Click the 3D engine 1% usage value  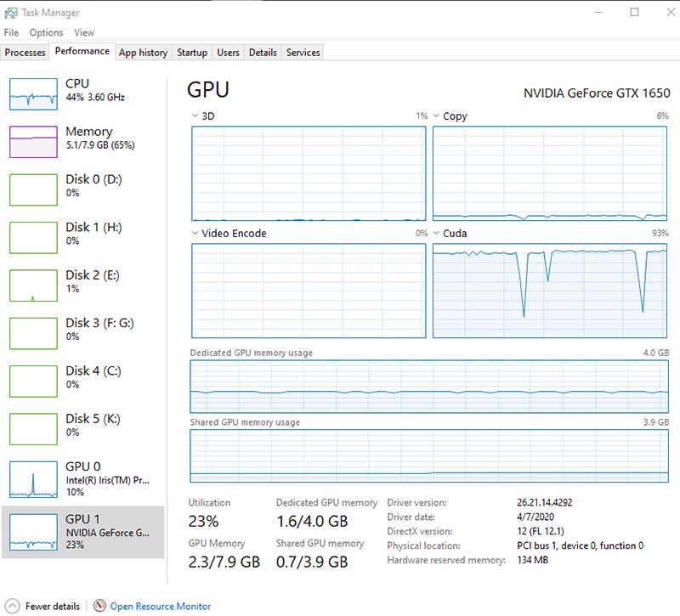click(422, 116)
